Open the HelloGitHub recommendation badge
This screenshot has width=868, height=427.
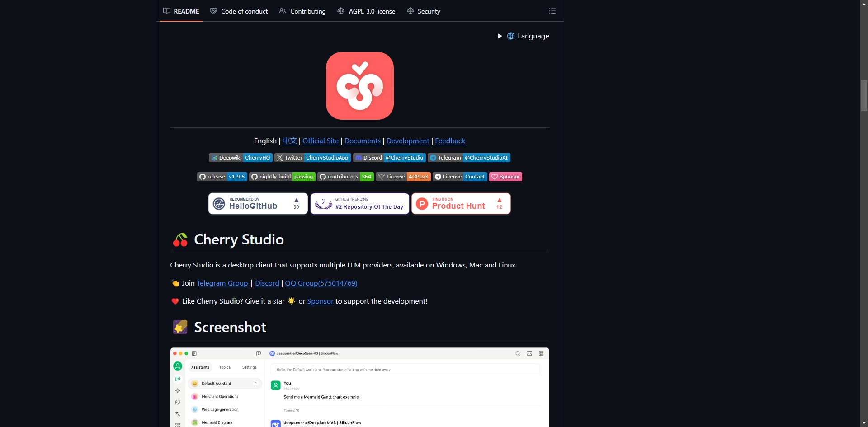click(258, 204)
